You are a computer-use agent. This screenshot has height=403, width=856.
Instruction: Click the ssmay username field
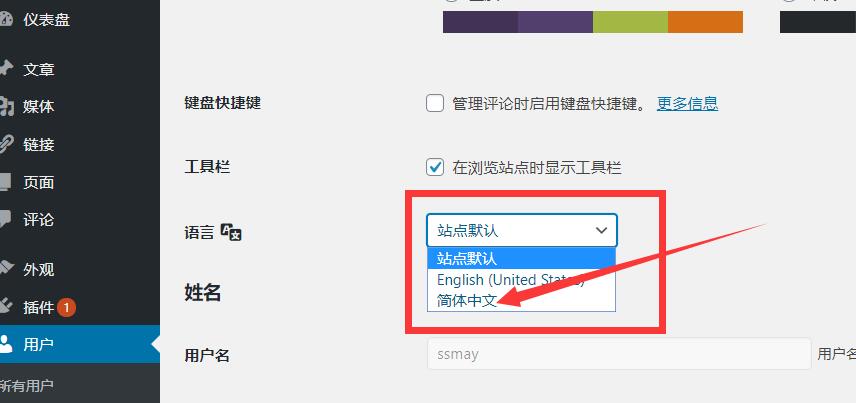tap(619, 354)
